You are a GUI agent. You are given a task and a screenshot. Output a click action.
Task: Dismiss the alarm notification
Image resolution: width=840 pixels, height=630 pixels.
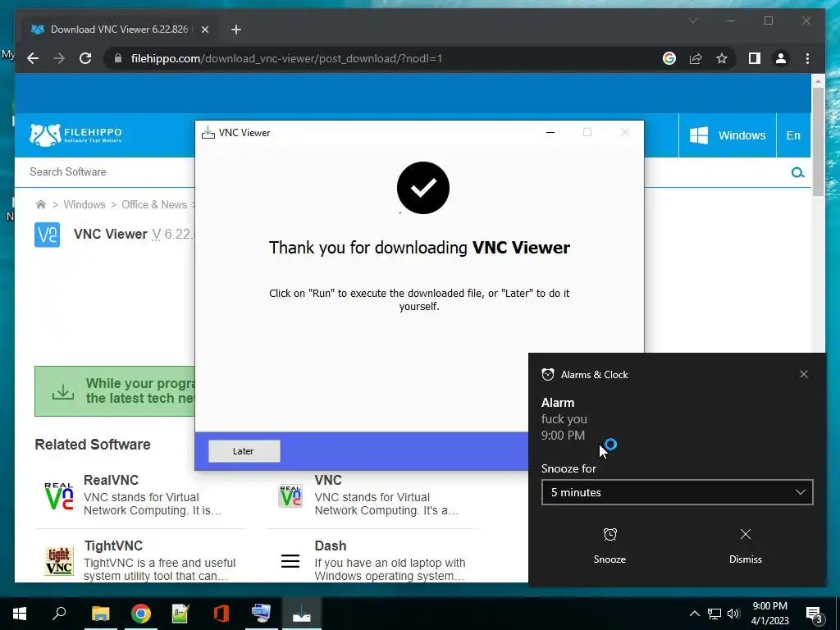click(745, 546)
